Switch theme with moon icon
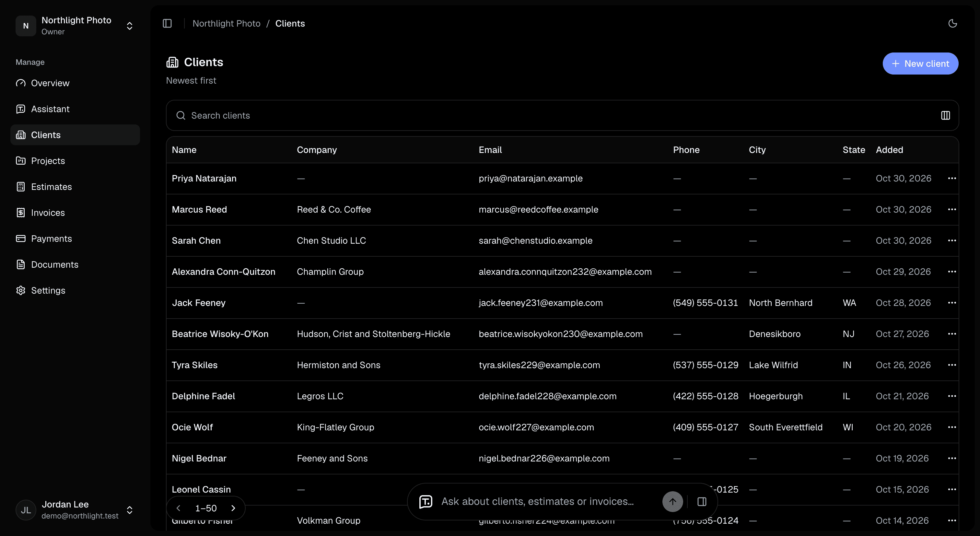The width and height of the screenshot is (980, 536). point(952,24)
